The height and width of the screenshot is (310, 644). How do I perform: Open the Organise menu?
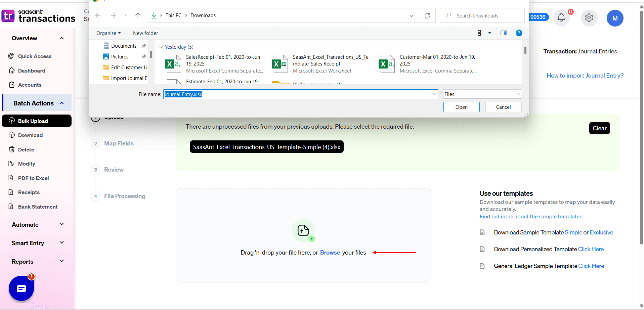(x=108, y=33)
